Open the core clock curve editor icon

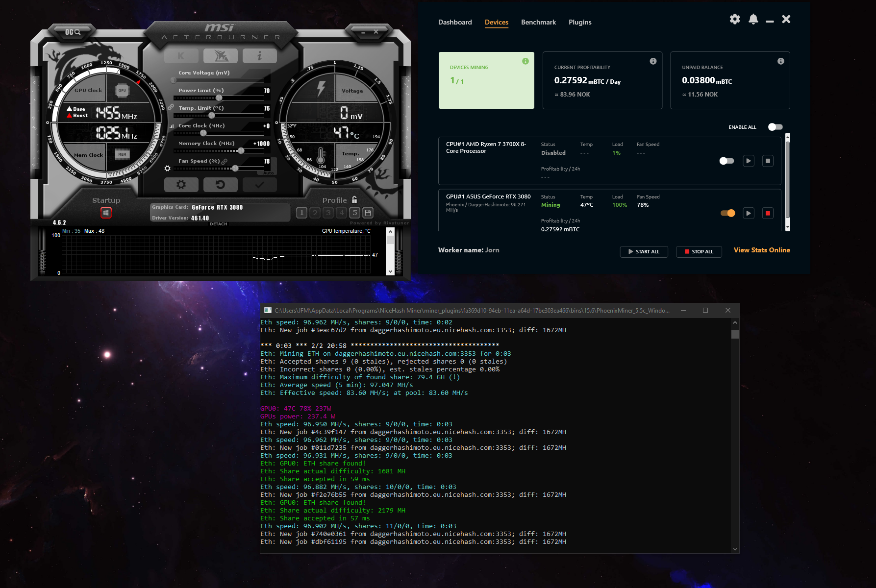[172, 126]
